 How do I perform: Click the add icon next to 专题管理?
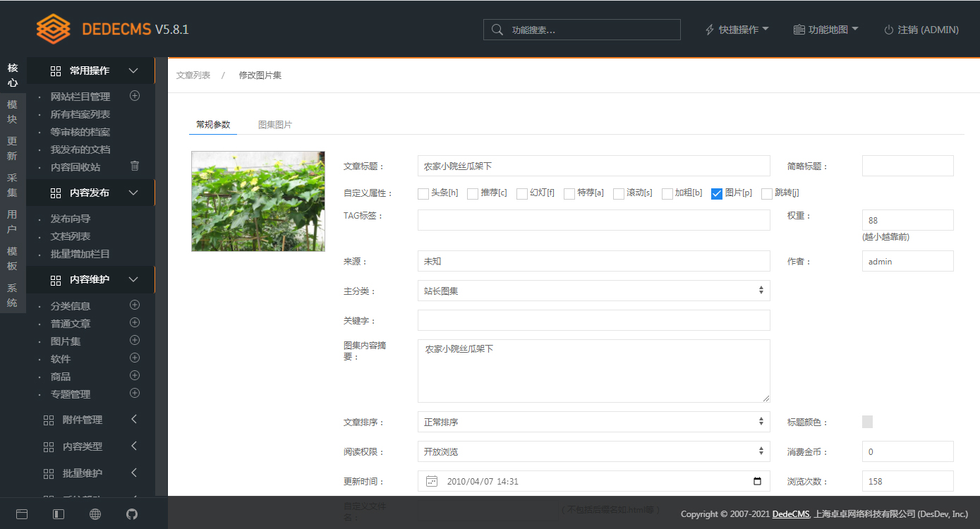134,394
